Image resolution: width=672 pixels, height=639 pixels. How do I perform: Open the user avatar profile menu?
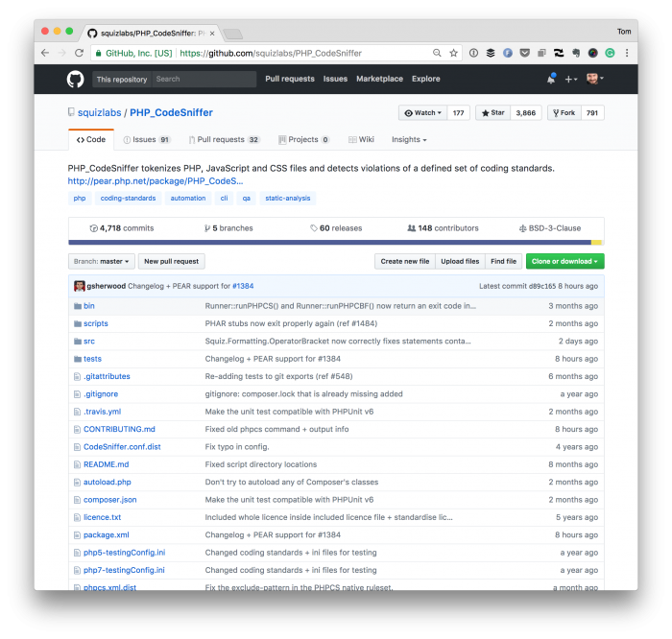pyautogui.click(x=595, y=79)
